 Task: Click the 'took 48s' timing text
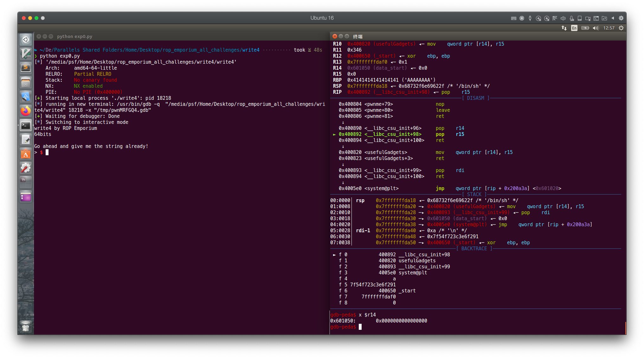308,50
